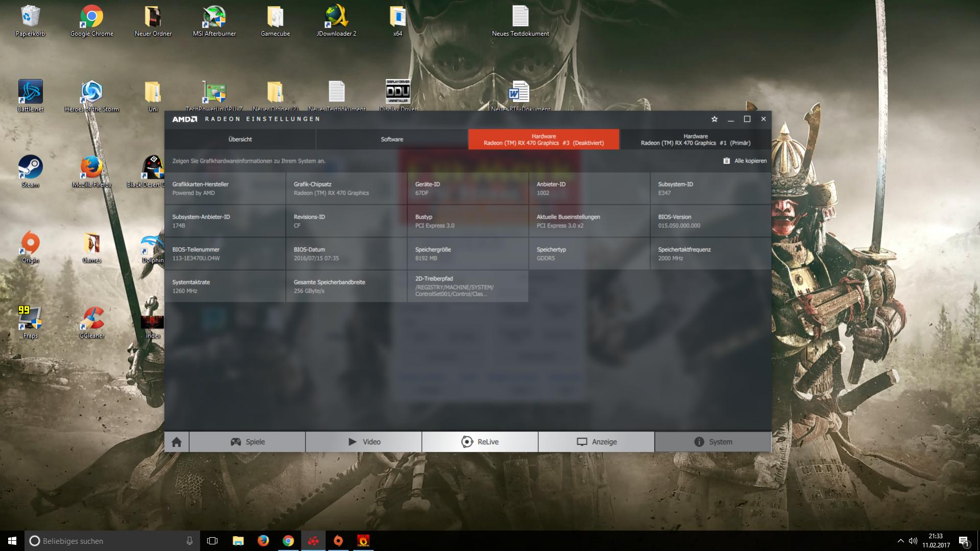Click the Speichertaktfrequenz 2000 MHz tile

tap(711, 254)
